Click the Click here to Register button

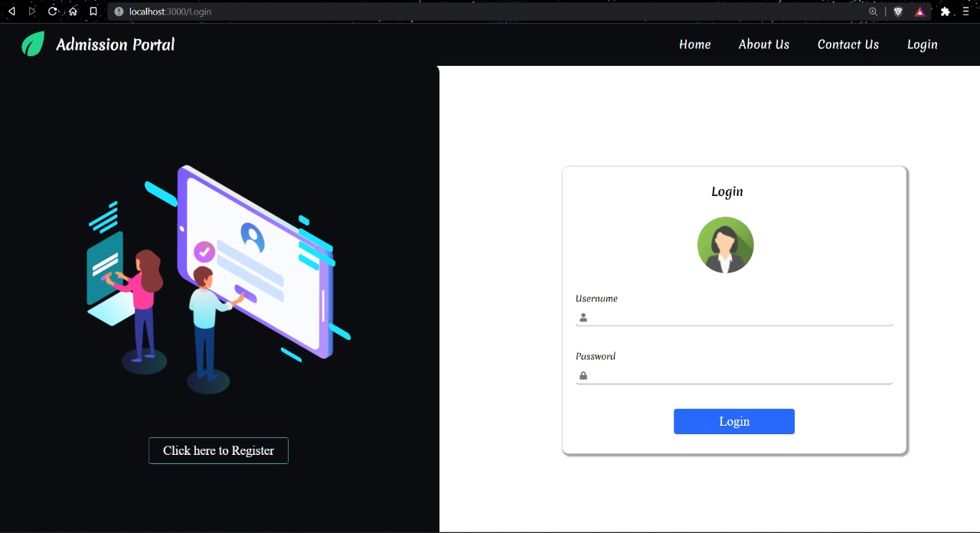[218, 450]
